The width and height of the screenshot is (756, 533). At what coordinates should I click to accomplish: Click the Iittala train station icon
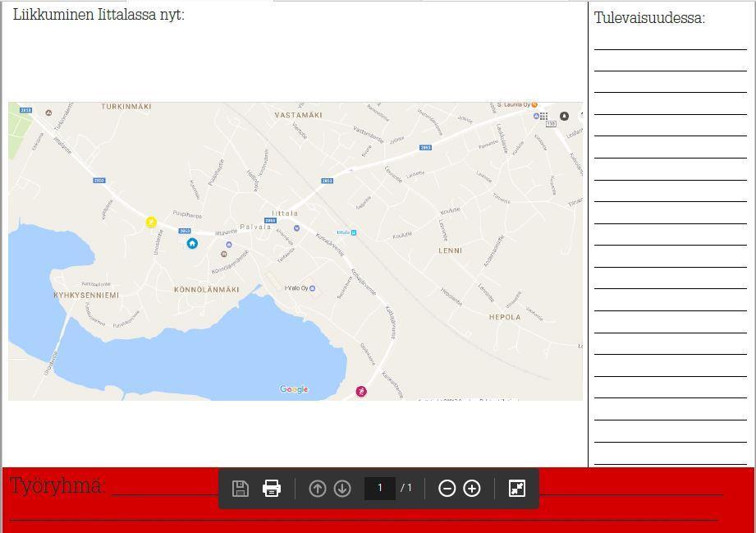(x=354, y=232)
